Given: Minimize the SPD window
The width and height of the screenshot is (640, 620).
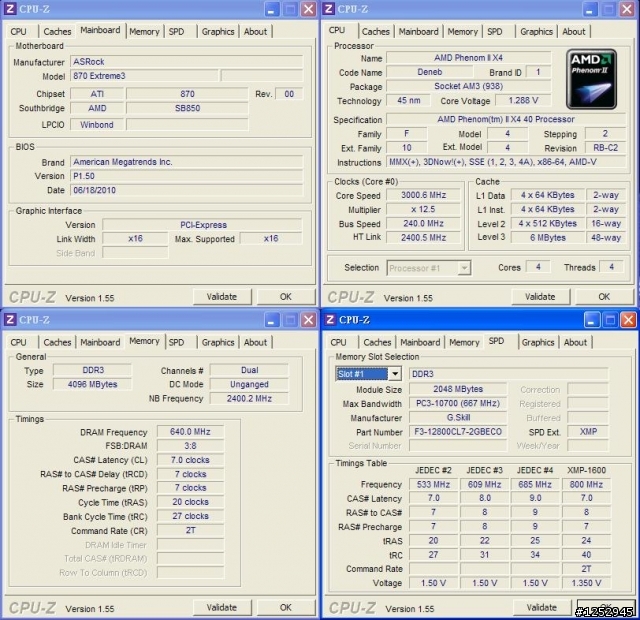Looking at the screenshot, I should (591, 320).
